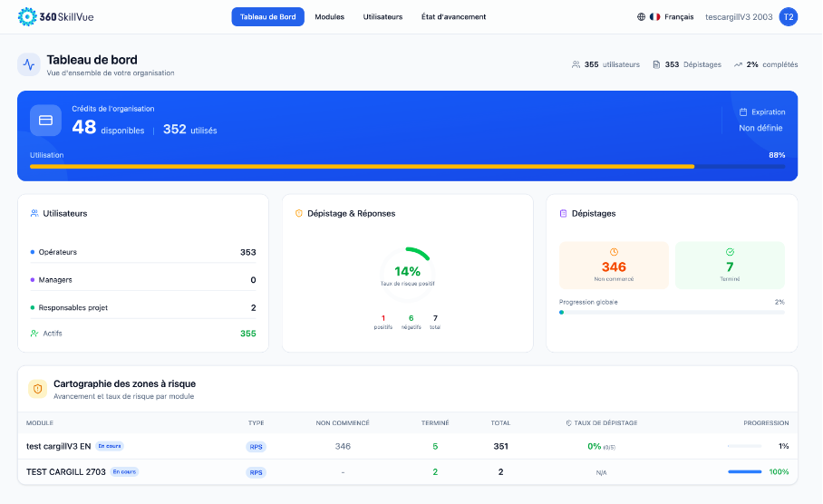The height and width of the screenshot is (504, 823).
Task: Open the tescargillV3 2003 account name
Action: pos(739,16)
